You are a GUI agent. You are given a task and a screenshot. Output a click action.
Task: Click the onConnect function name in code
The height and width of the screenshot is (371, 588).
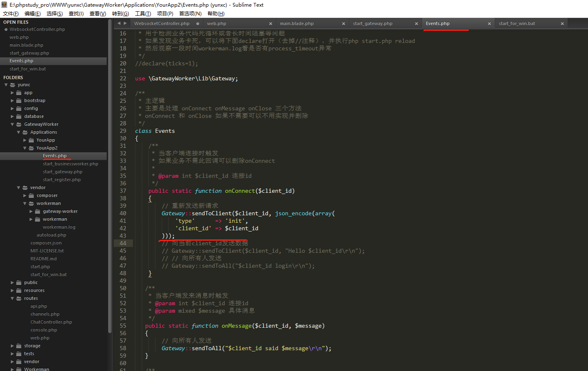(x=240, y=191)
